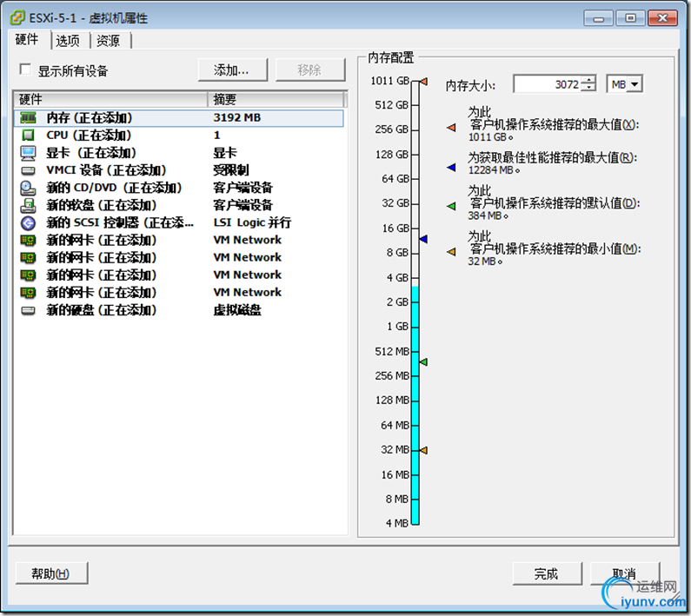691x616 pixels.
Task: Click the VMCI 设备 device icon
Action: tap(28, 170)
